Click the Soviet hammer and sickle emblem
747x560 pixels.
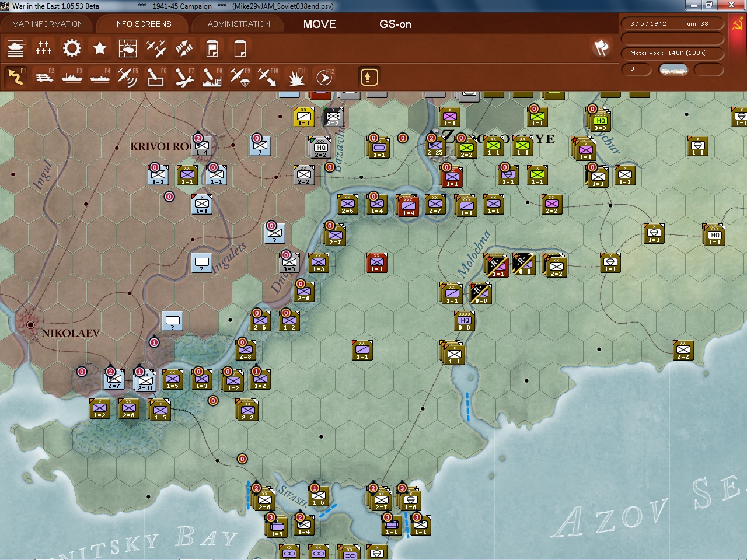(x=738, y=24)
